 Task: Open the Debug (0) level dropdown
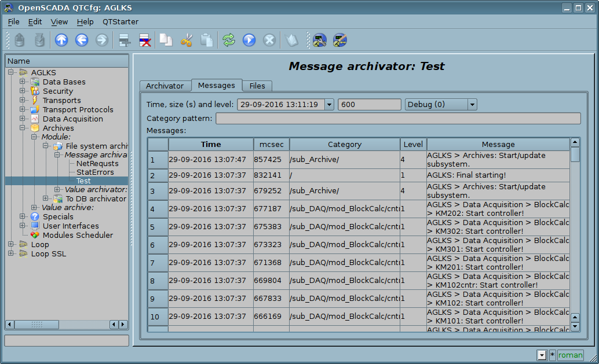click(x=472, y=105)
